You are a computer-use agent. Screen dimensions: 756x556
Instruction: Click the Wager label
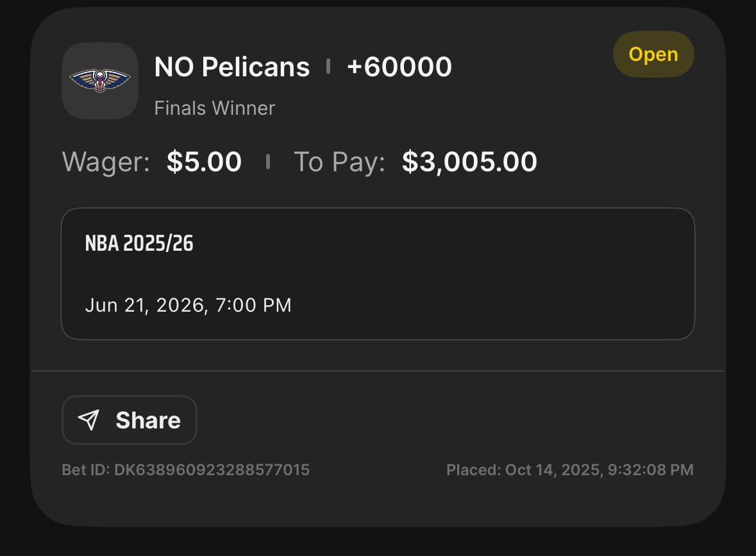click(106, 162)
